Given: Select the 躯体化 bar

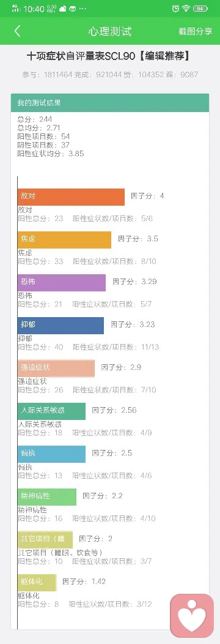Looking at the screenshot, I should (x=37, y=582).
